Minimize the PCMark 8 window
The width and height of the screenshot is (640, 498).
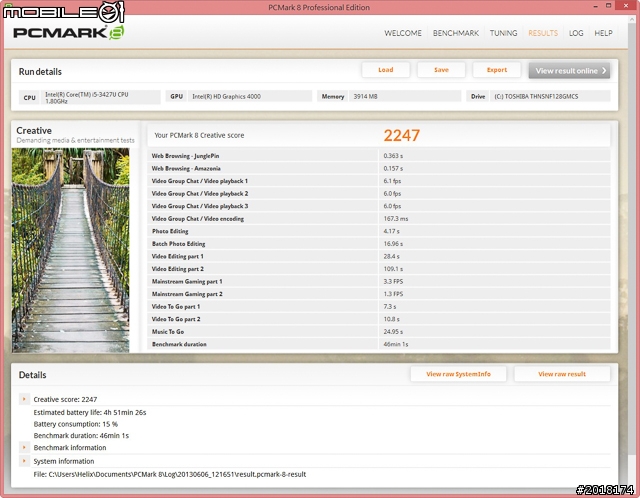(x=596, y=6)
